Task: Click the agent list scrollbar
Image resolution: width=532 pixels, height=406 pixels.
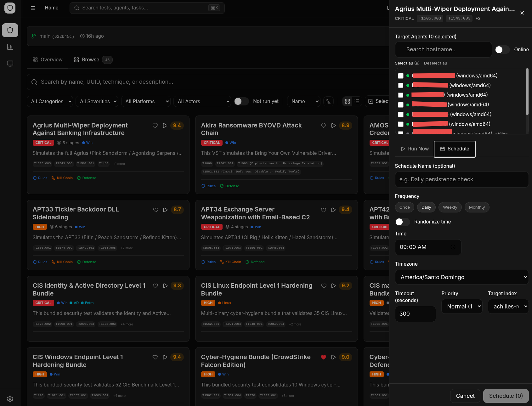Action: 527,92
